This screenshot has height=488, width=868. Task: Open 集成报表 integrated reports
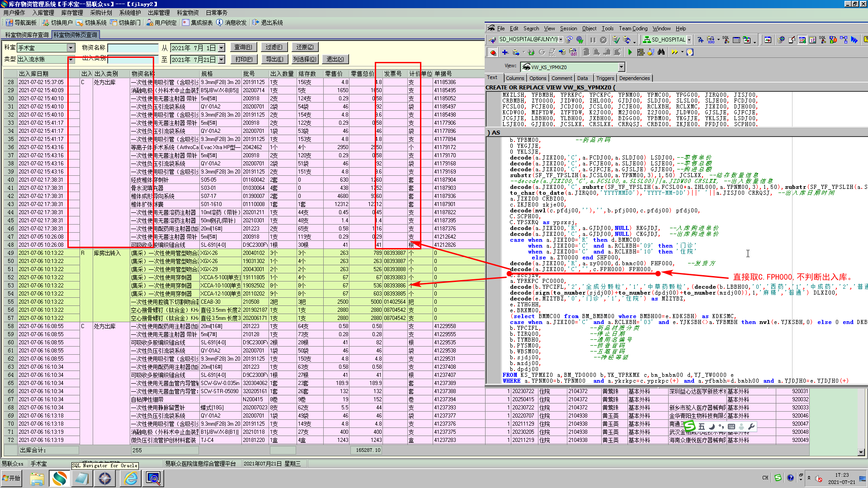[185, 23]
